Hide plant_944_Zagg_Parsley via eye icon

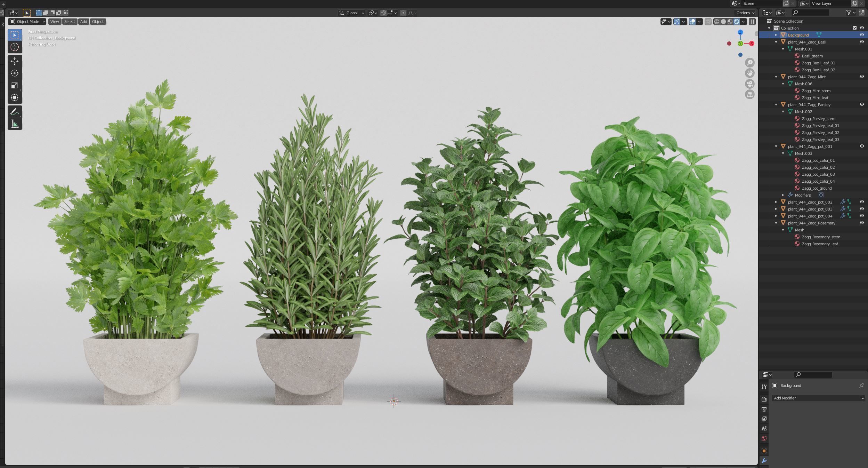point(862,104)
